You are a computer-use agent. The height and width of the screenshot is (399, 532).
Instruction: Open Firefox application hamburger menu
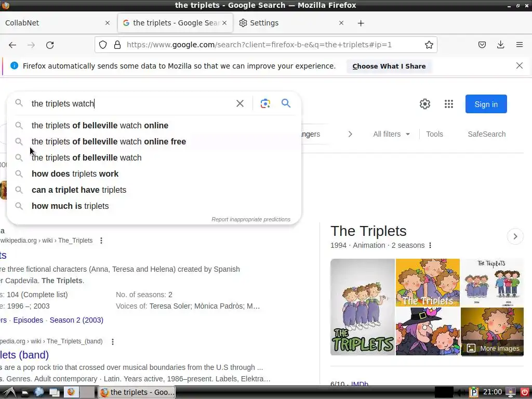coord(520,45)
